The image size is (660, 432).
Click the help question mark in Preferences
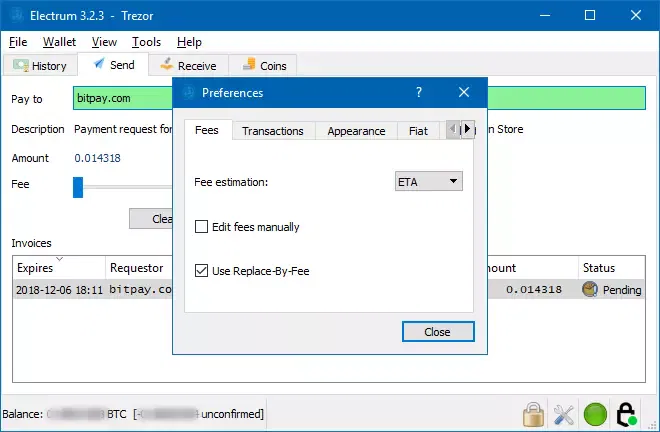pyautogui.click(x=418, y=92)
